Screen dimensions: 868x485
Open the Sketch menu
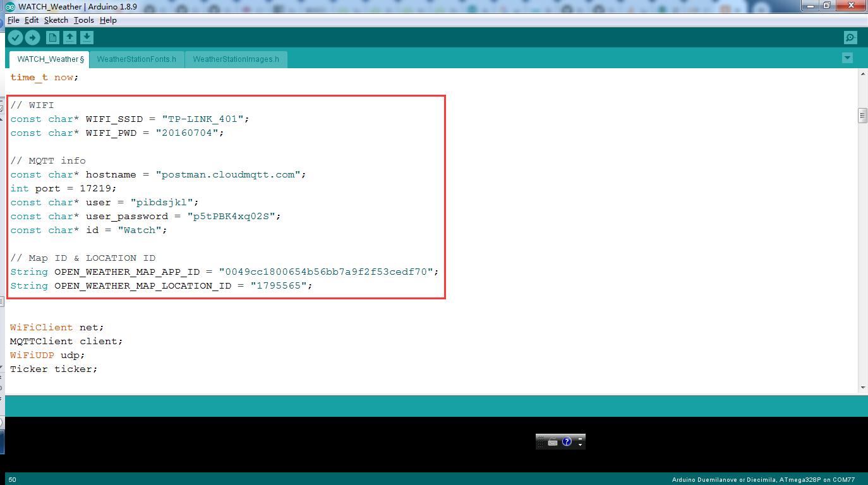[56, 20]
